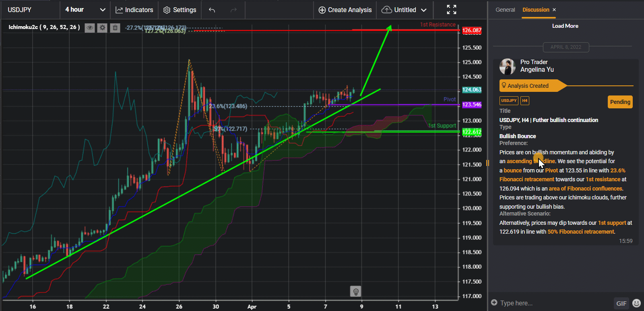Delete the Ichimoku2c indicator with trash icon

(115, 27)
